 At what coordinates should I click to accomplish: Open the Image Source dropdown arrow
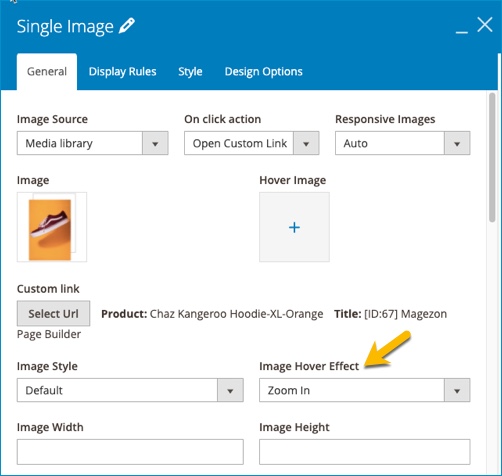(x=155, y=144)
